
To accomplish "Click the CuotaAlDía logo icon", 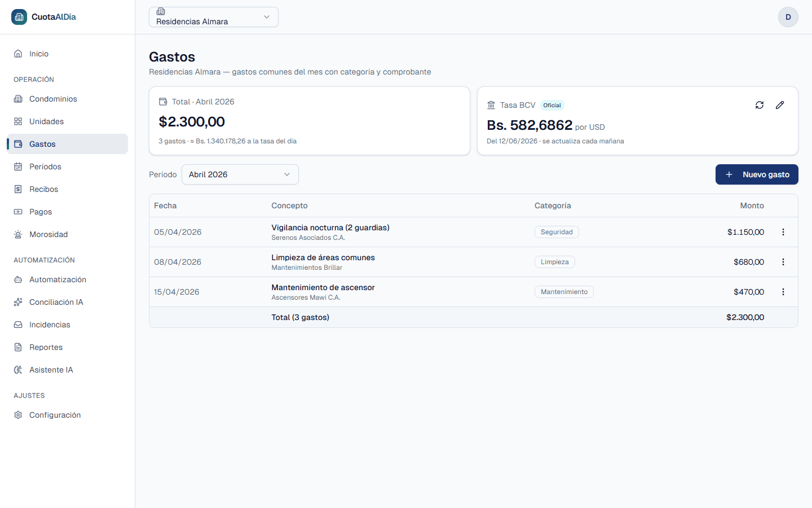I will coord(19,17).
